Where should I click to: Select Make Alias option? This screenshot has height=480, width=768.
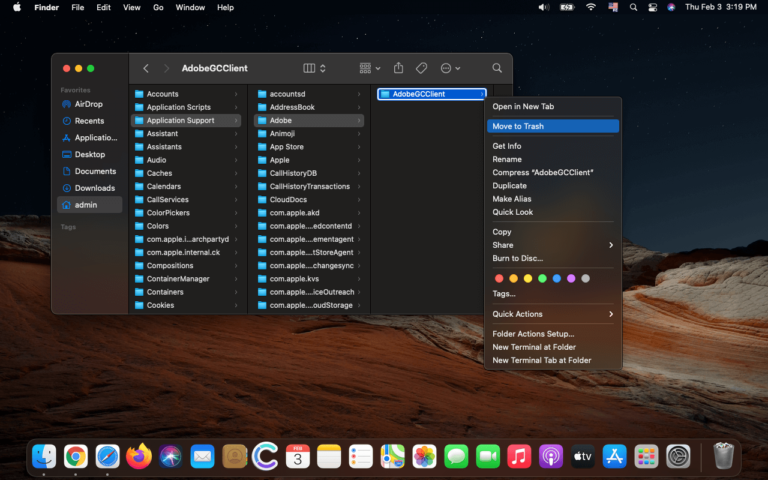[552, 199]
